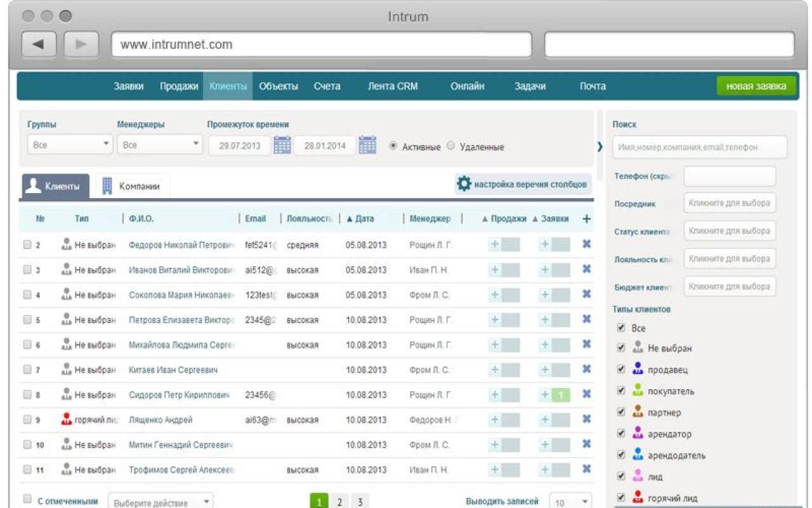Delete row of Михайлова Людмила
The image size is (812, 508).
pyautogui.click(x=587, y=344)
